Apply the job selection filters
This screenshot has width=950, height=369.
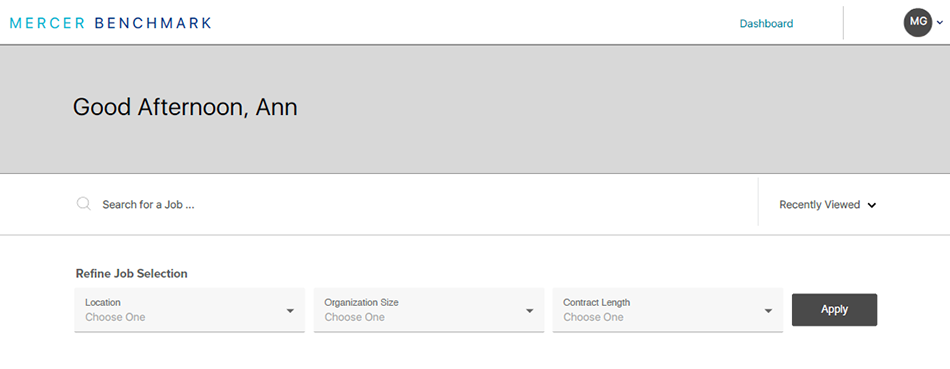[x=834, y=310]
